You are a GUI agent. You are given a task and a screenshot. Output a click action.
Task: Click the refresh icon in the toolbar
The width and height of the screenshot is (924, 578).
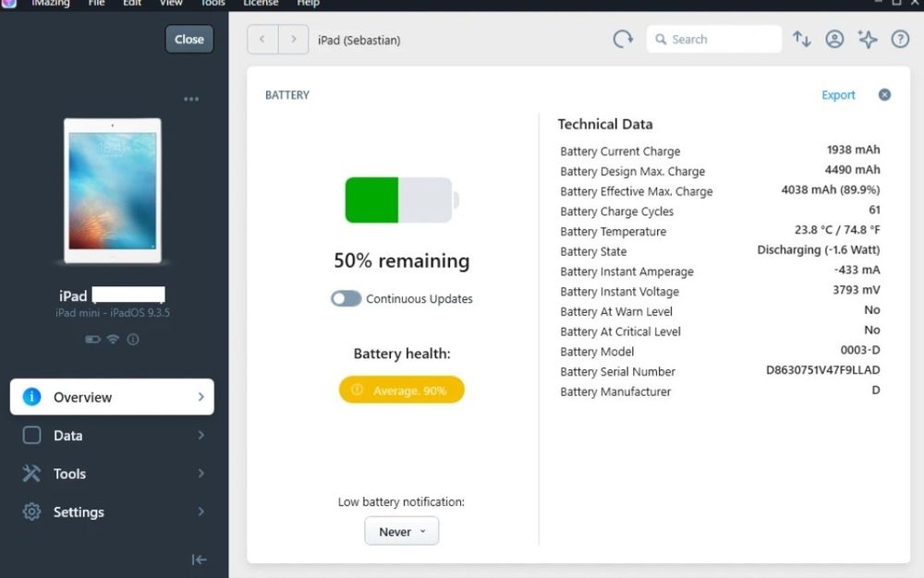(622, 40)
